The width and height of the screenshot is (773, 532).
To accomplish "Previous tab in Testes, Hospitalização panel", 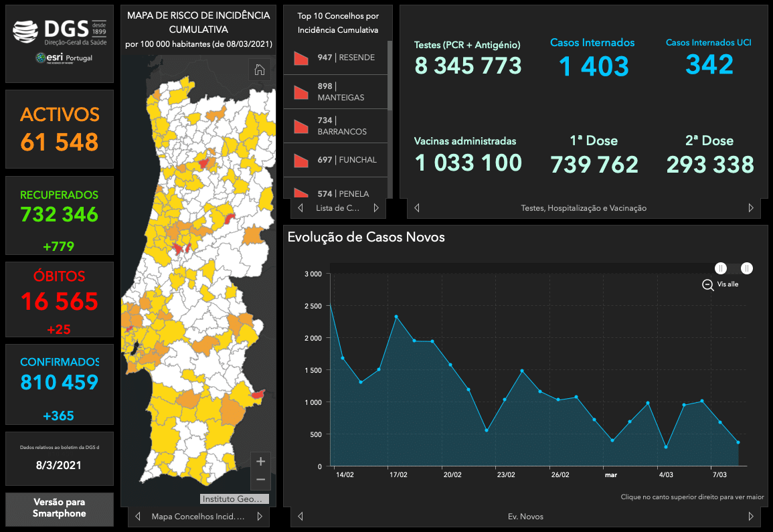I will coord(417,208).
